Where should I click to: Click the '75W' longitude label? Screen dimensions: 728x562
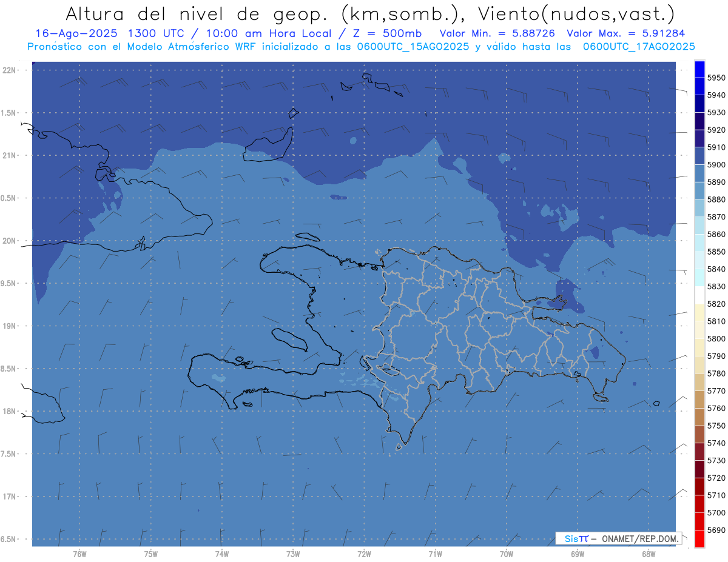(x=150, y=554)
